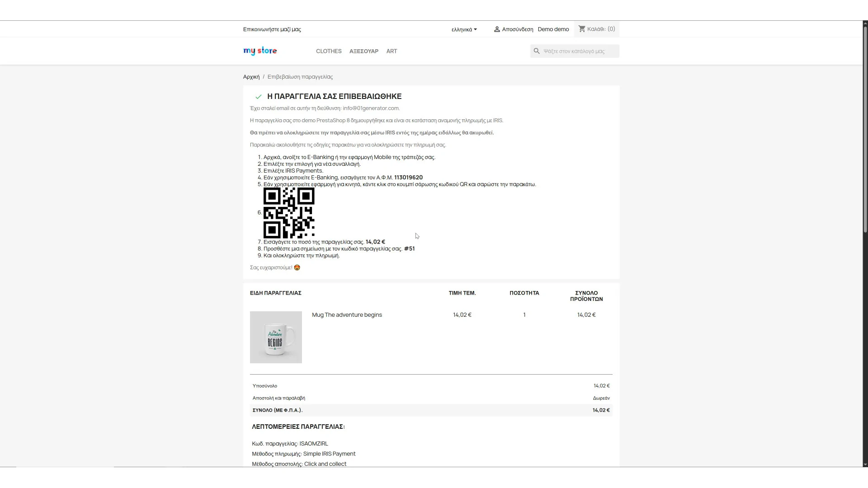Image resolution: width=868 pixels, height=488 pixels.
Task: Open the ART menu item
Action: point(392,51)
